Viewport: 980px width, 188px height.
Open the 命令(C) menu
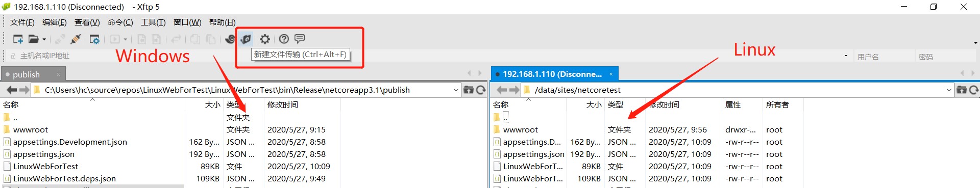(x=120, y=22)
